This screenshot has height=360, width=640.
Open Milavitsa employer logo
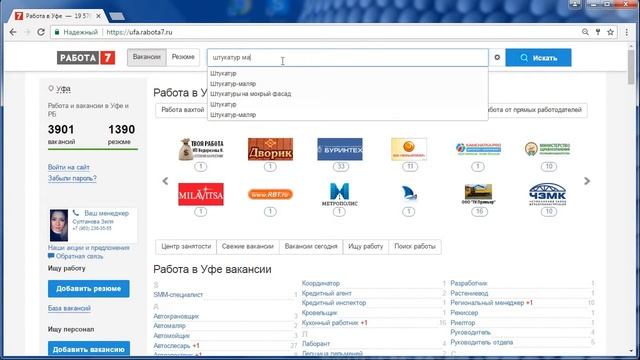[201, 194]
